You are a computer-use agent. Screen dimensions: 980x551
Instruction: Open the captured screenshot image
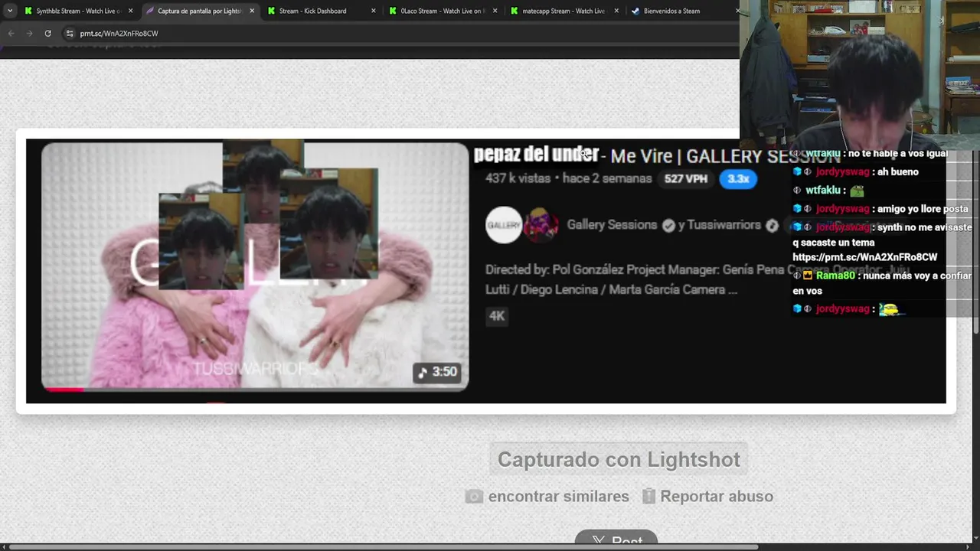[486, 271]
